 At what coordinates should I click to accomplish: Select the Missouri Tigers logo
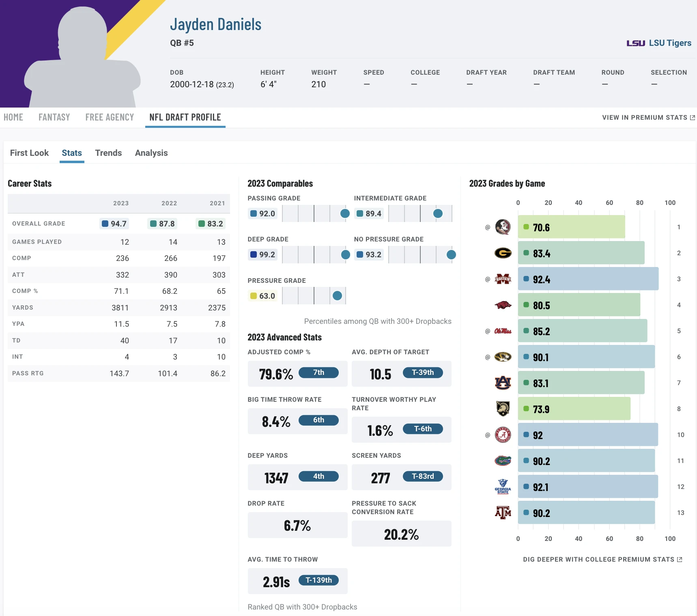click(503, 357)
